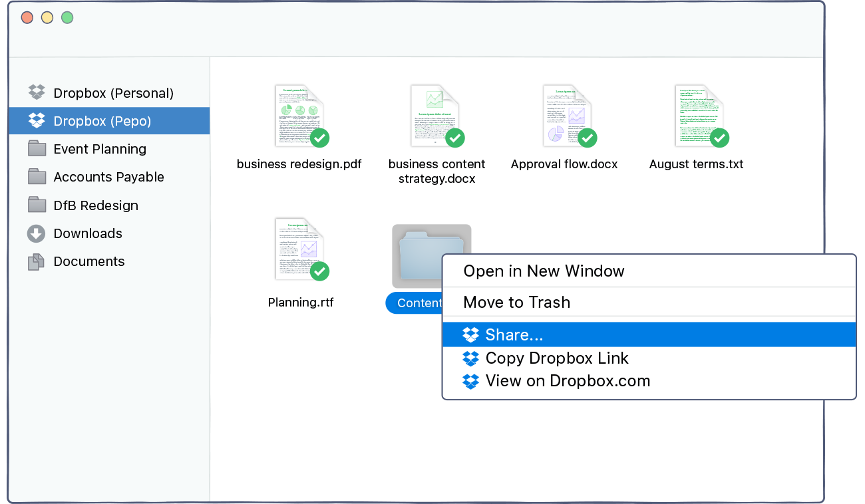The width and height of the screenshot is (865, 504).
Task: Click the Downloads arrow icon in sidebar
Action: [x=36, y=233]
